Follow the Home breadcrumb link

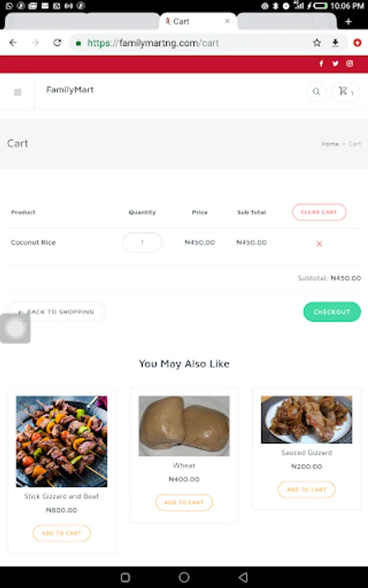(x=330, y=144)
